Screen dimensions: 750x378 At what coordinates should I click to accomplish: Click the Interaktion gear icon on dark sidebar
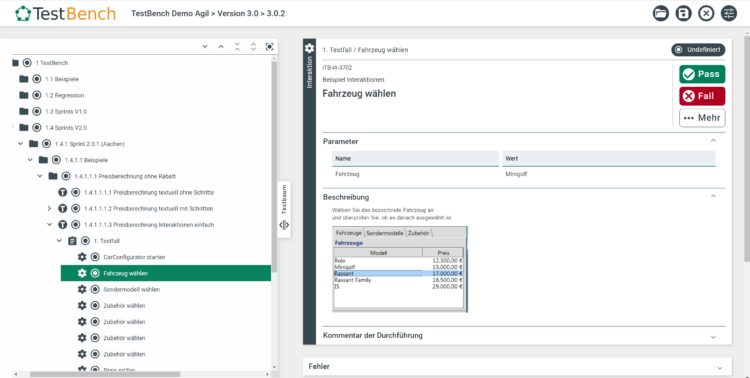click(x=309, y=48)
